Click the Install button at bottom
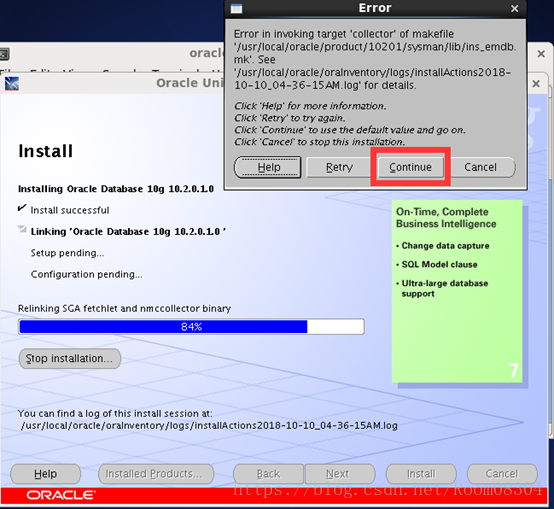The image size is (554, 509). [x=421, y=474]
